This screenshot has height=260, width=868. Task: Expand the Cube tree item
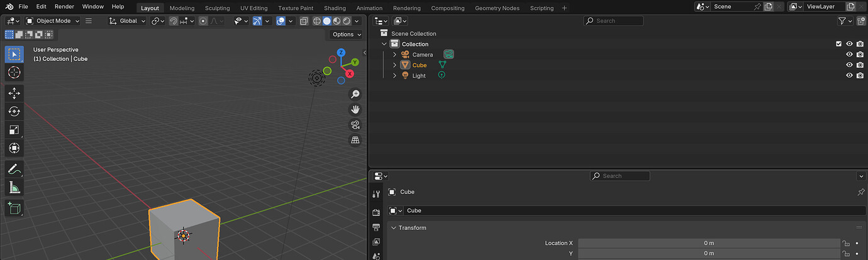point(395,65)
